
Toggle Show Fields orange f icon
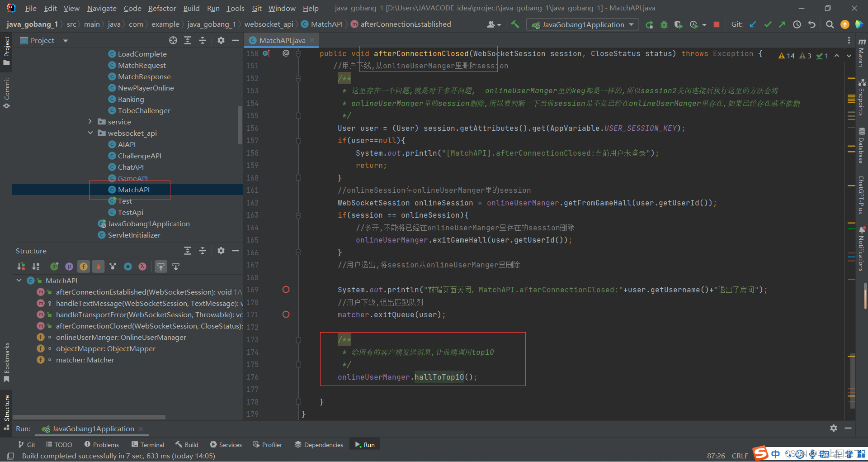[84, 267]
